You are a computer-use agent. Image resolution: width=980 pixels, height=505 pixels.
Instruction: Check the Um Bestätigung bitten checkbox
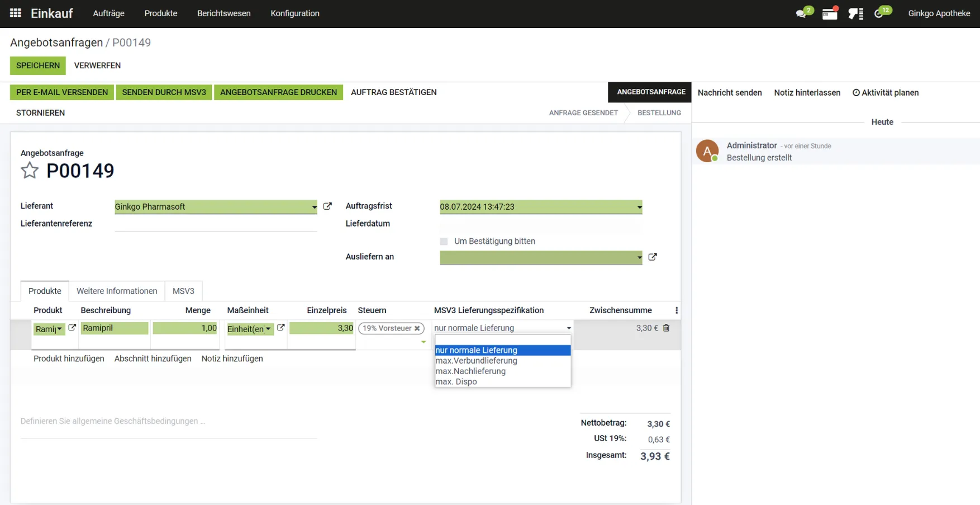point(444,242)
